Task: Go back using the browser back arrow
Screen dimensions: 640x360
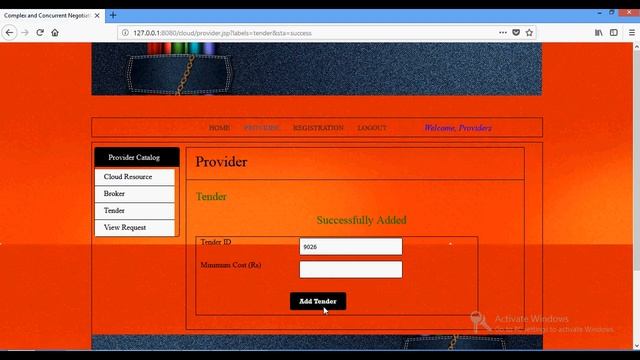Action: 9,33
